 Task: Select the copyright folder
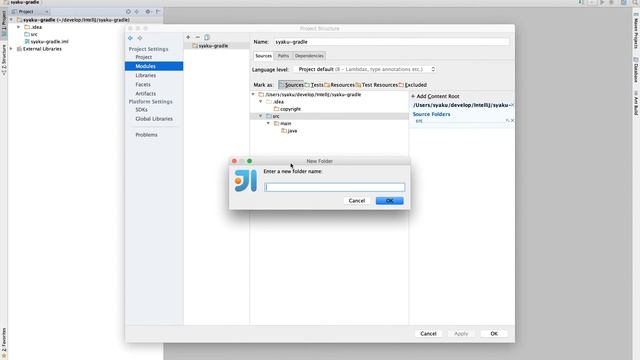pos(287,109)
